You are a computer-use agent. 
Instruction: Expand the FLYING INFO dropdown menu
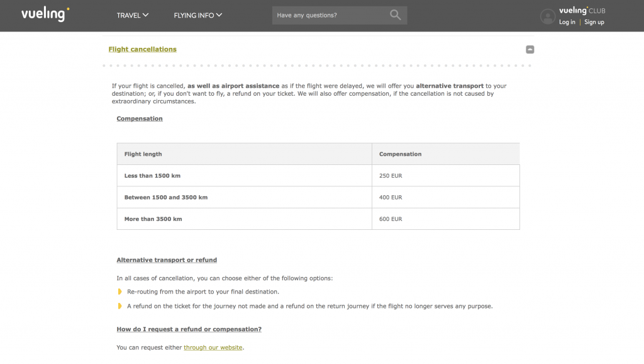tap(197, 15)
